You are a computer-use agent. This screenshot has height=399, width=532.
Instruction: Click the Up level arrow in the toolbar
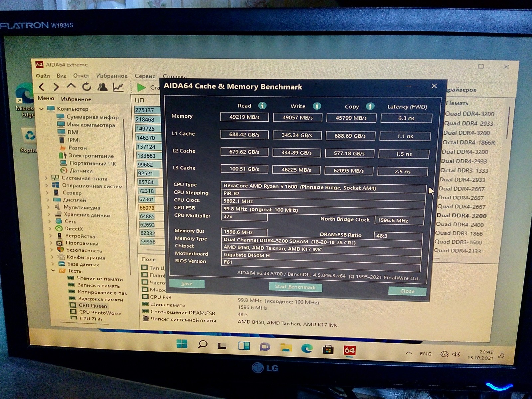[71, 86]
